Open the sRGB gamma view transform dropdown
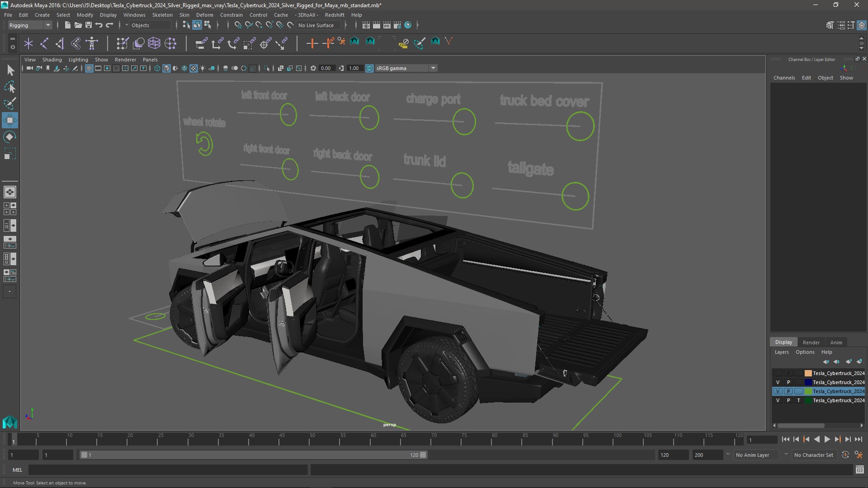 point(406,68)
